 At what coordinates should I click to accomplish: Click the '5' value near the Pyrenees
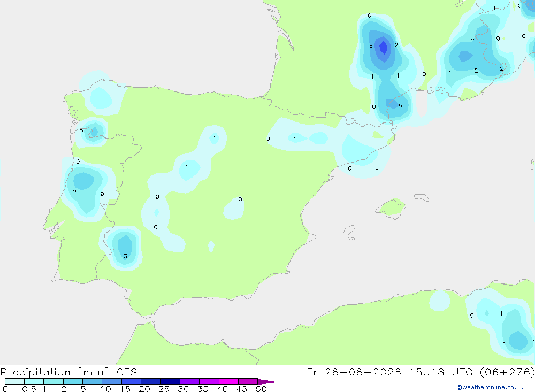coord(400,106)
